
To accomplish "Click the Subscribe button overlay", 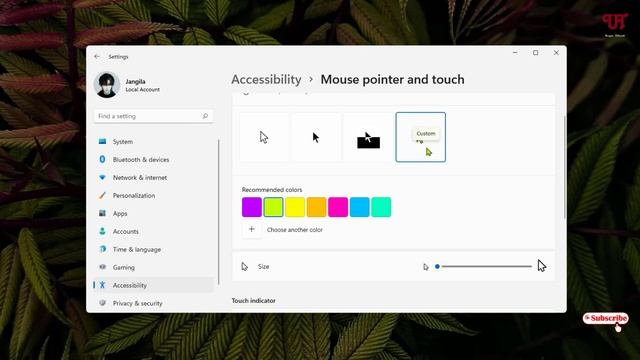I will point(606,318).
